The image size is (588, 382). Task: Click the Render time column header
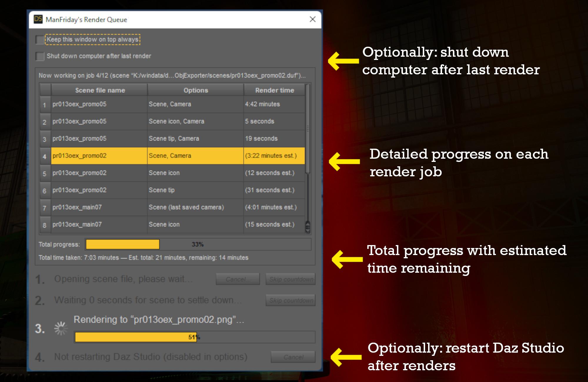274,90
